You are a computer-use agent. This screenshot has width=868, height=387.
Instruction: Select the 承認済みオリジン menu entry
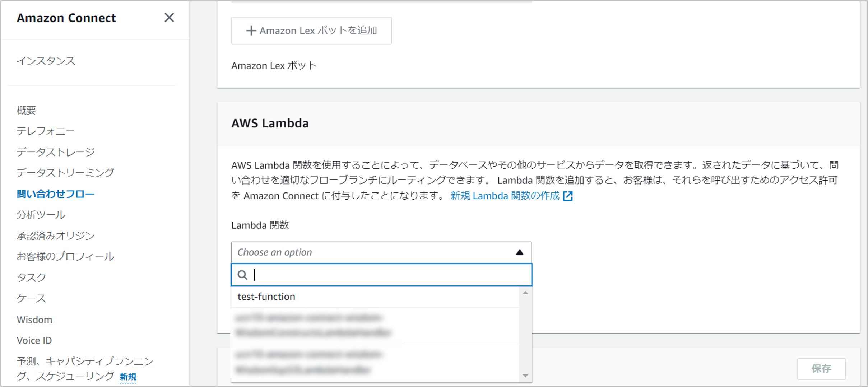pos(55,236)
